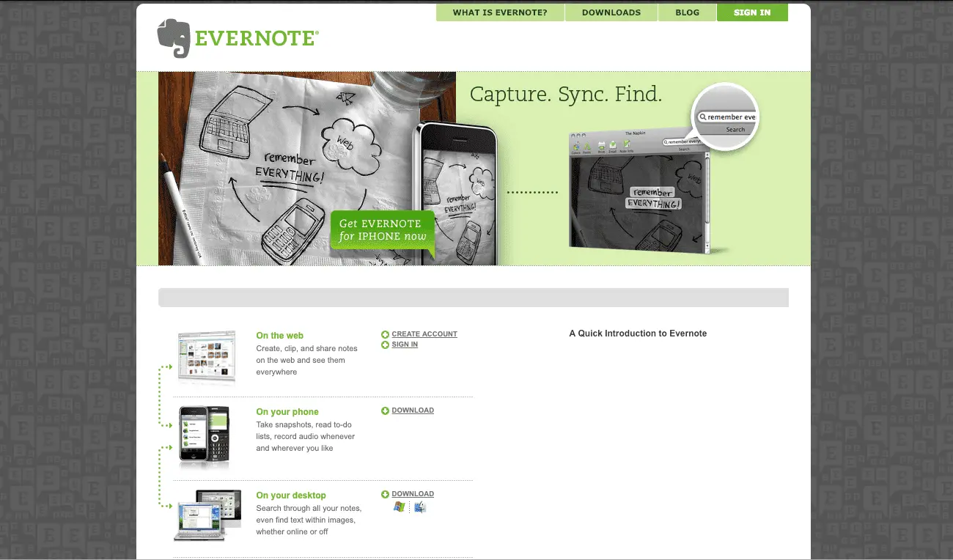The width and height of the screenshot is (953, 560).
Task: Open the What Is Evernote? menu item
Action: [x=500, y=12]
